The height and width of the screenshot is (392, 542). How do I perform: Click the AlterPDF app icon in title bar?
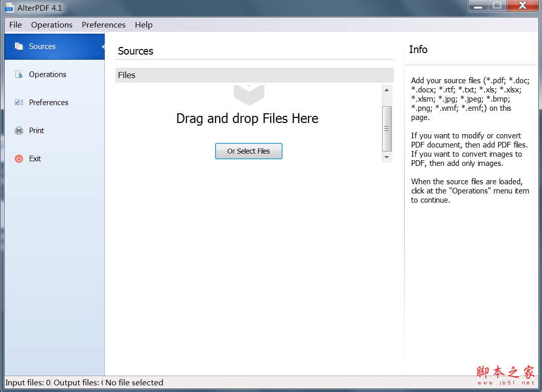coord(9,7)
